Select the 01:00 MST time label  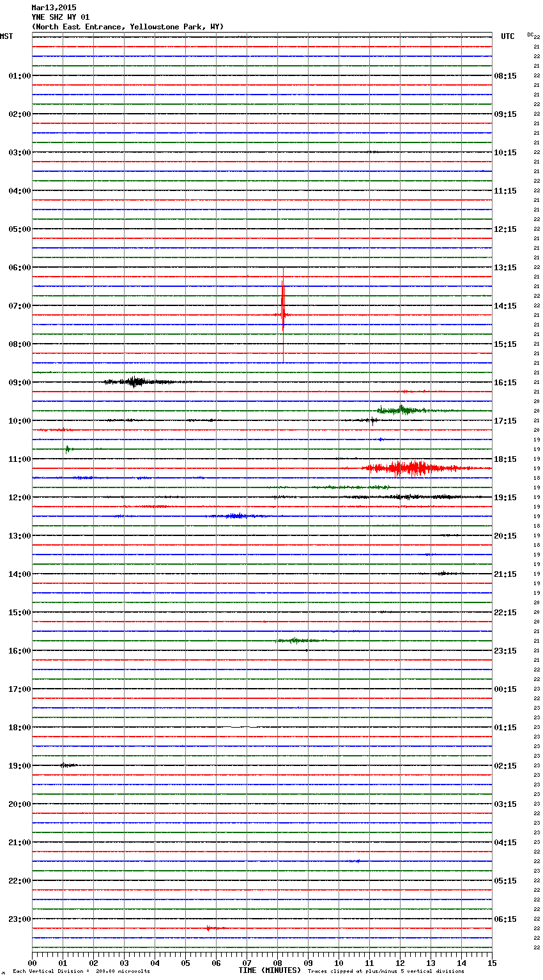(19, 76)
